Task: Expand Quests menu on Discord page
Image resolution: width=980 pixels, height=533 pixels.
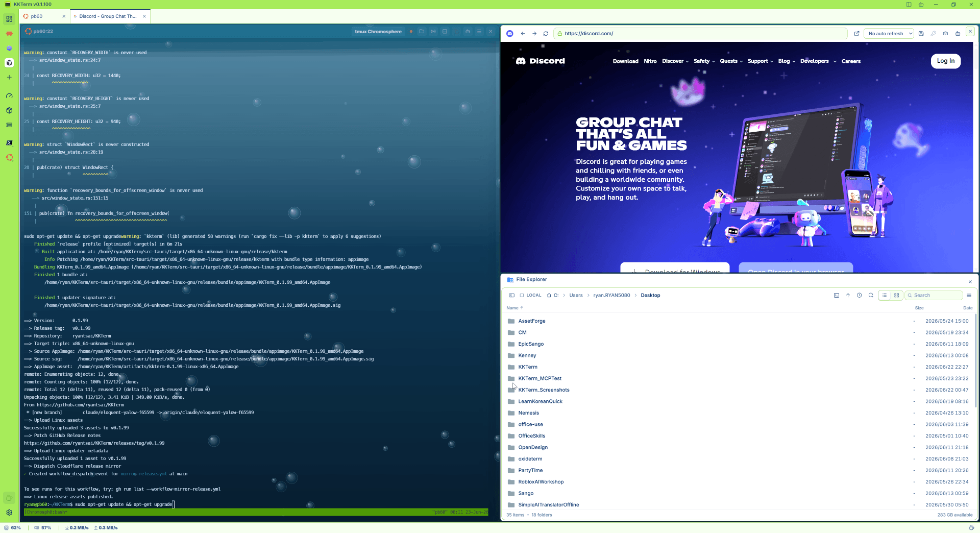Action: (731, 61)
